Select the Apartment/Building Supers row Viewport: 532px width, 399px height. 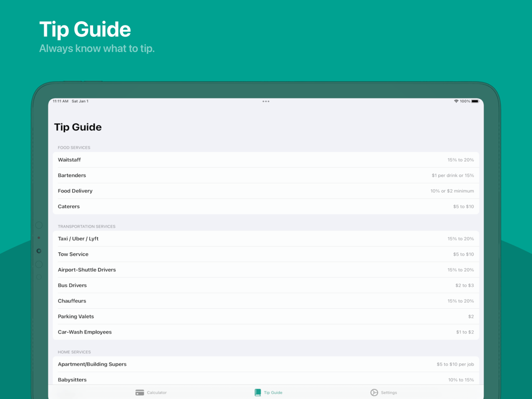coord(266,364)
